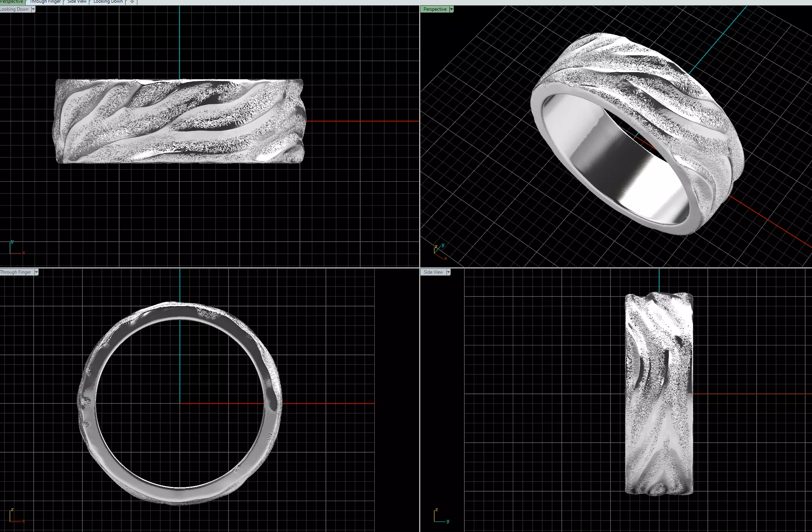Click the axis icon in Through Finger viewport

click(17, 515)
